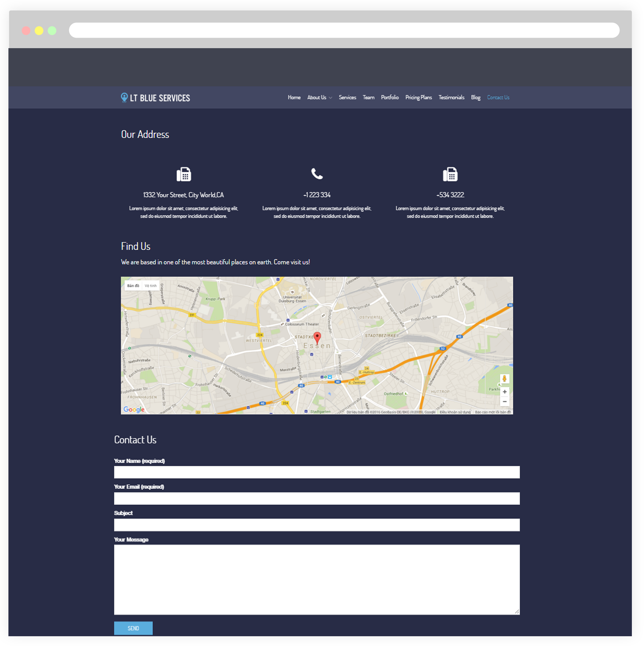Open Testimonials page
Screen dimensions: 644x647
click(451, 97)
